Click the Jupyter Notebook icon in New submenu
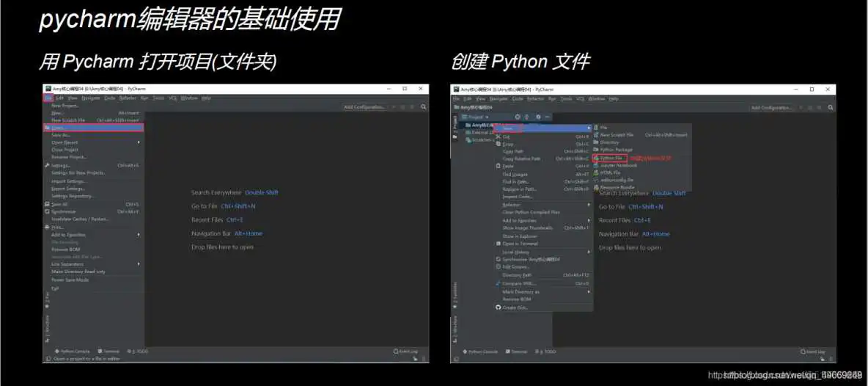The image size is (868, 386). 596,165
